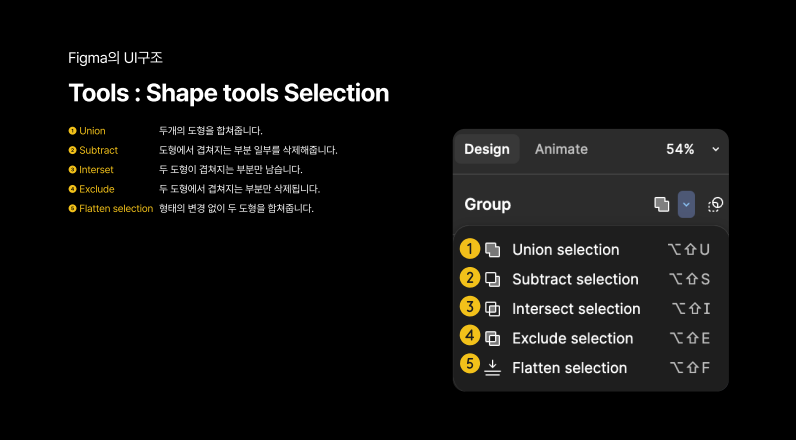
Task: Click the ⌥⇧F shortcut text
Action: (689, 367)
